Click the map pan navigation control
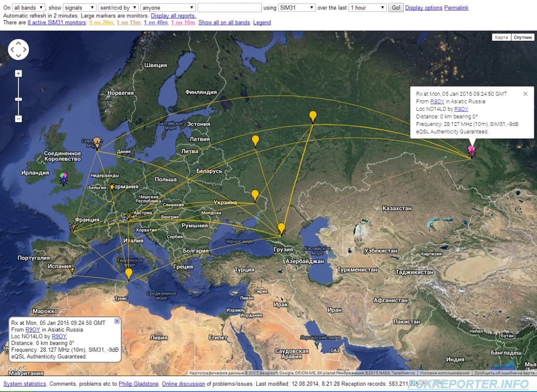The width and height of the screenshot is (537, 392). pyautogui.click(x=18, y=50)
